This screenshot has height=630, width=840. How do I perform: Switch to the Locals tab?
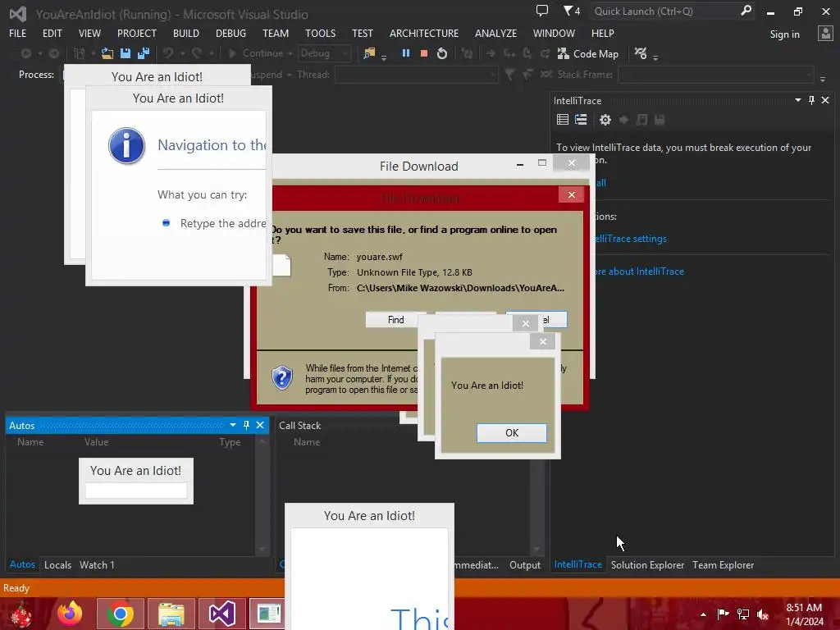tap(58, 564)
